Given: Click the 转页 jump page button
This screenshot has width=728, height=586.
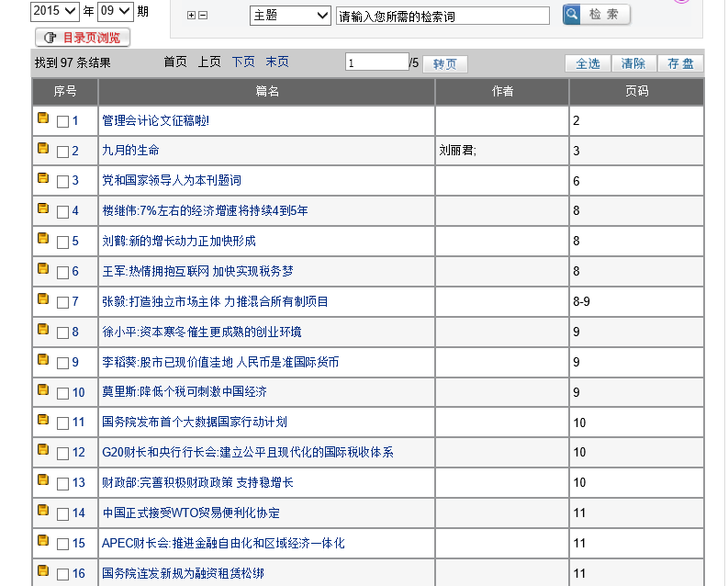Looking at the screenshot, I should [444, 64].
